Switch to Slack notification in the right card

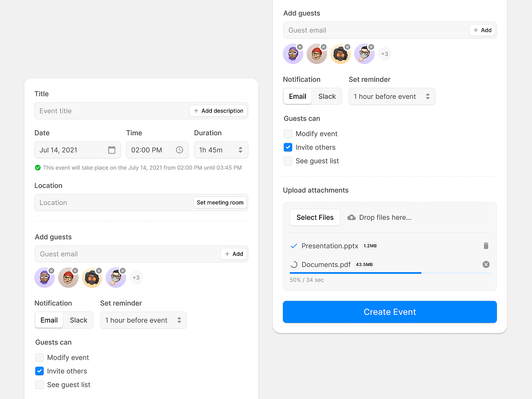[327, 96]
